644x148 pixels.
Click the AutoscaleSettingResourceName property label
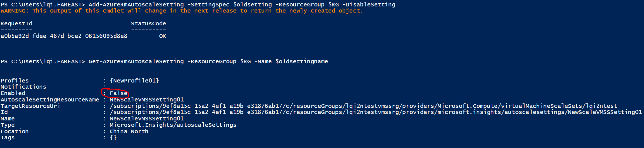pyautogui.click(x=50, y=100)
